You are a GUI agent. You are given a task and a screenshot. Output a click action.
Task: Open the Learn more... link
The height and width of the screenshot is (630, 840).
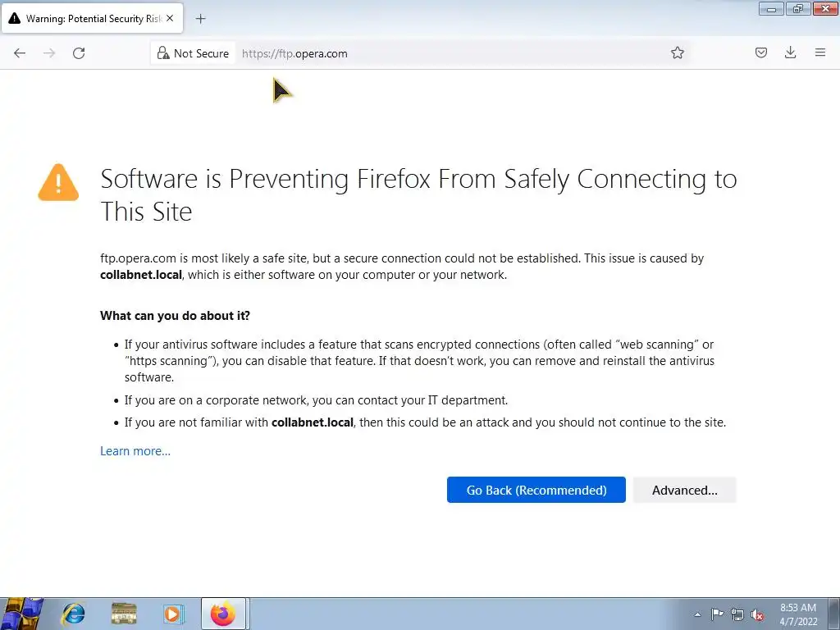(135, 451)
